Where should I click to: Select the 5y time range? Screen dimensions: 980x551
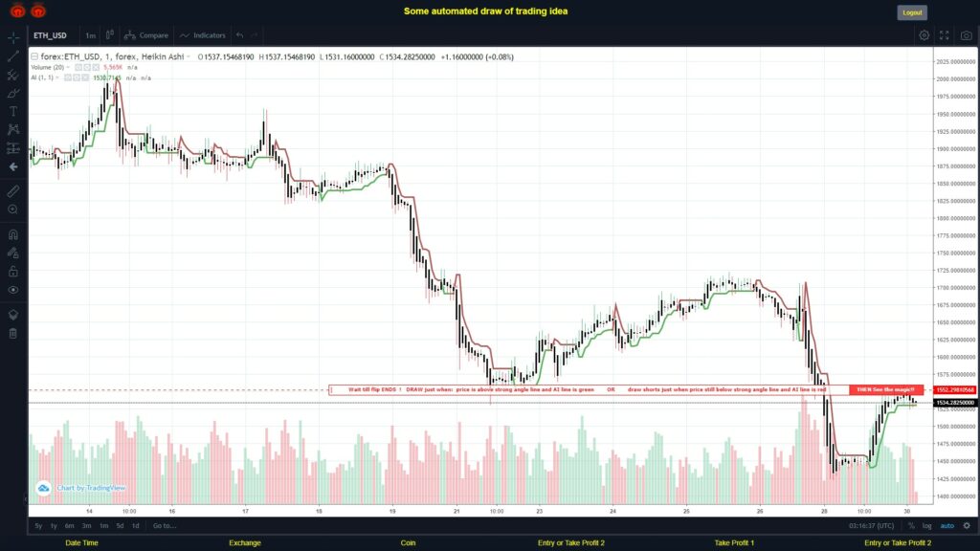coord(38,525)
